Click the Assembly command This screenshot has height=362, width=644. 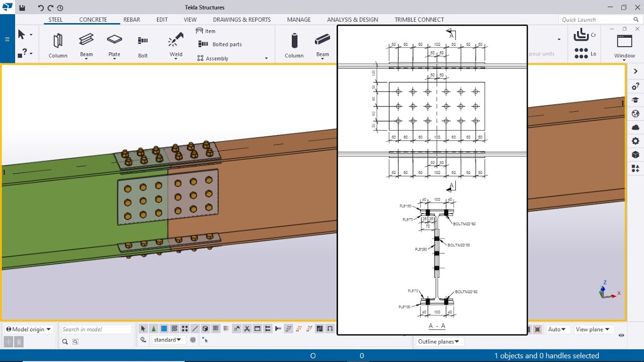point(213,58)
